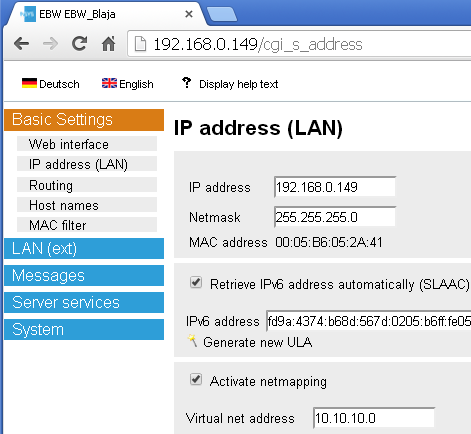The width and height of the screenshot is (471, 434).
Task: Open the MAC filter page
Action: pyautogui.click(x=87, y=225)
